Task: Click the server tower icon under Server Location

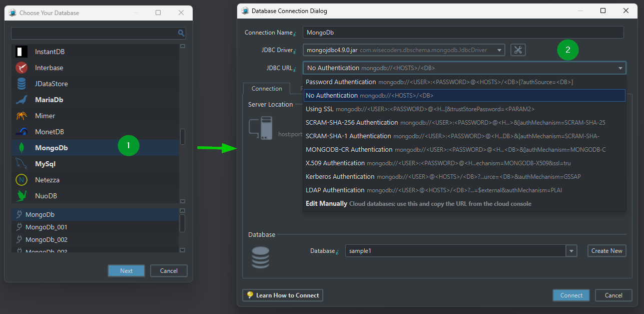Action: [x=261, y=128]
